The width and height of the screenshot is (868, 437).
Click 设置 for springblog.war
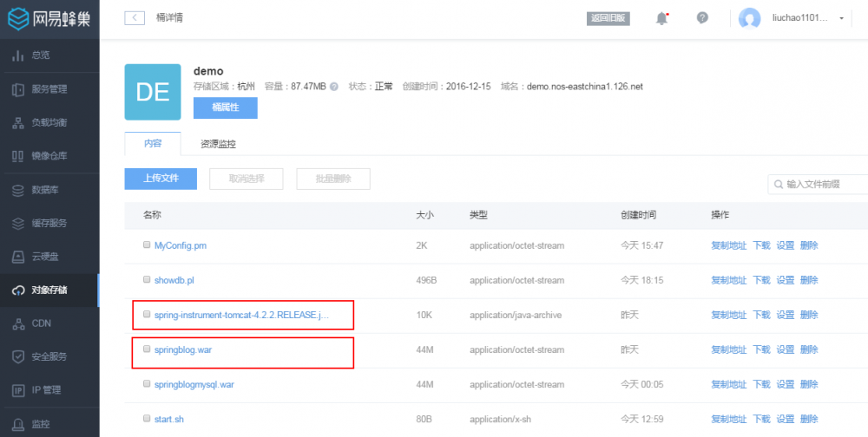(785, 349)
